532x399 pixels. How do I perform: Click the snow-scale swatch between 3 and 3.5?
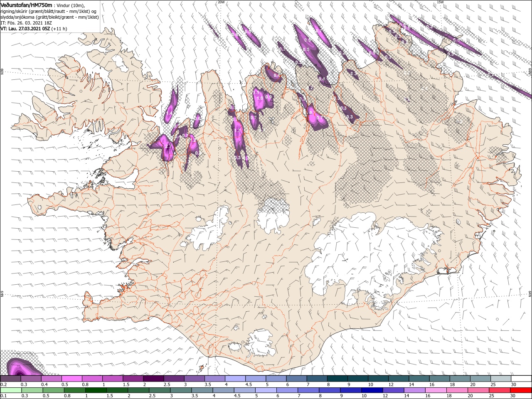pyautogui.click(x=194, y=379)
